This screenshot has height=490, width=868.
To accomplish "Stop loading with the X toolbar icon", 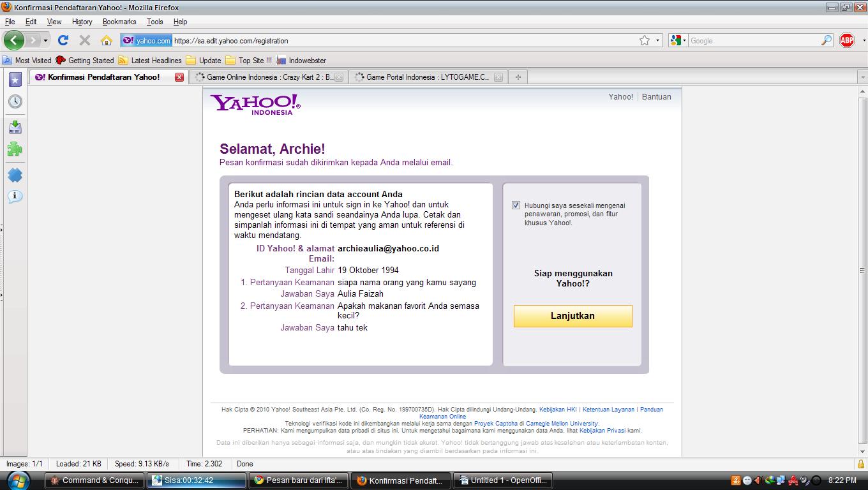I will (x=84, y=40).
